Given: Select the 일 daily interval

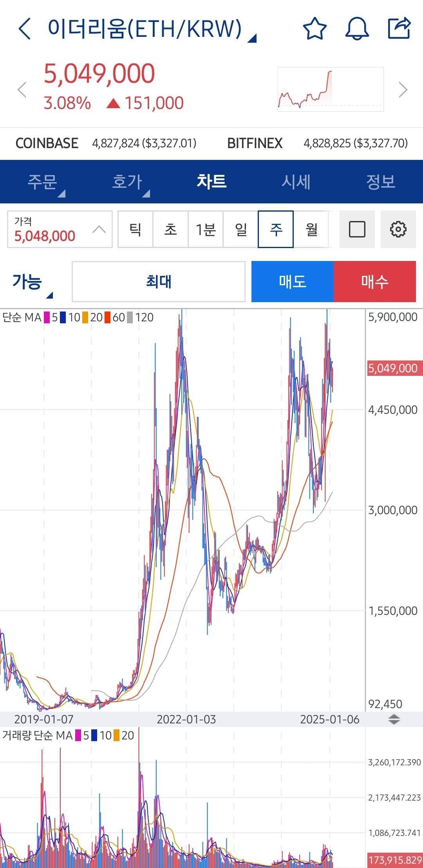Looking at the screenshot, I should (240, 229).
